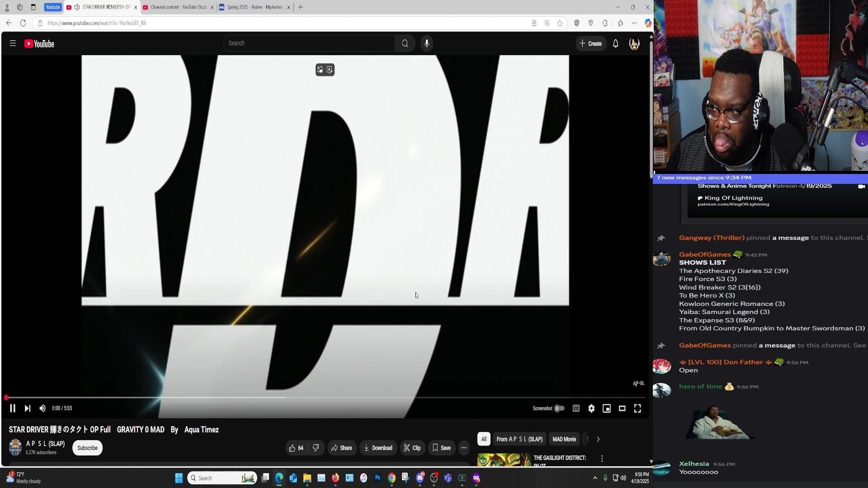Switch to Channel content YouTube Studio tab

point(179,7)
